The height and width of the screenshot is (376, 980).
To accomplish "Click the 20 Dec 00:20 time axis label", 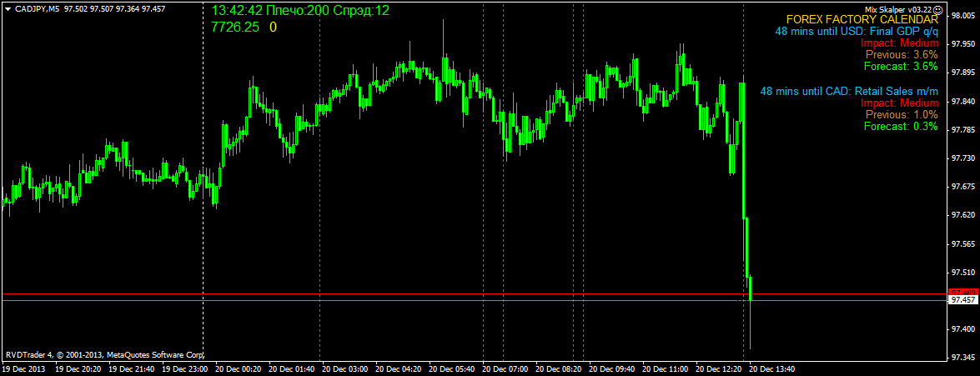I will pyautogui.click(x=239, y=370).
